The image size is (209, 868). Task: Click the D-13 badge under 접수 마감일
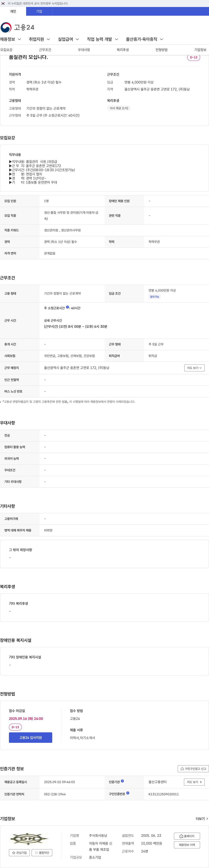(x=15, y=727)
